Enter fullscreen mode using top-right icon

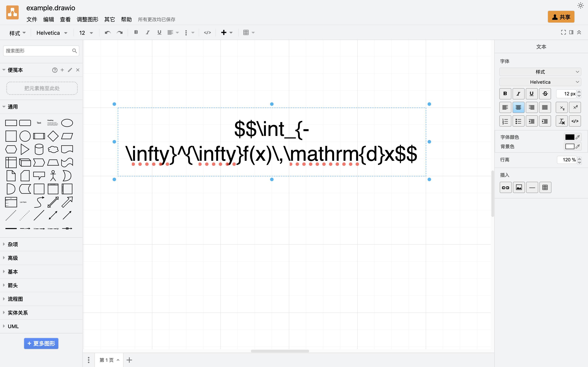(563, 32)
